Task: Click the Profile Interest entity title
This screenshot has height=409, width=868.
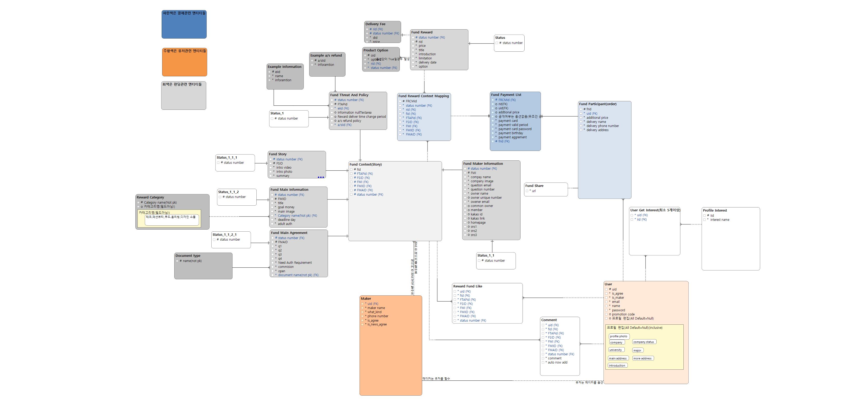Action: pos(715,210)
